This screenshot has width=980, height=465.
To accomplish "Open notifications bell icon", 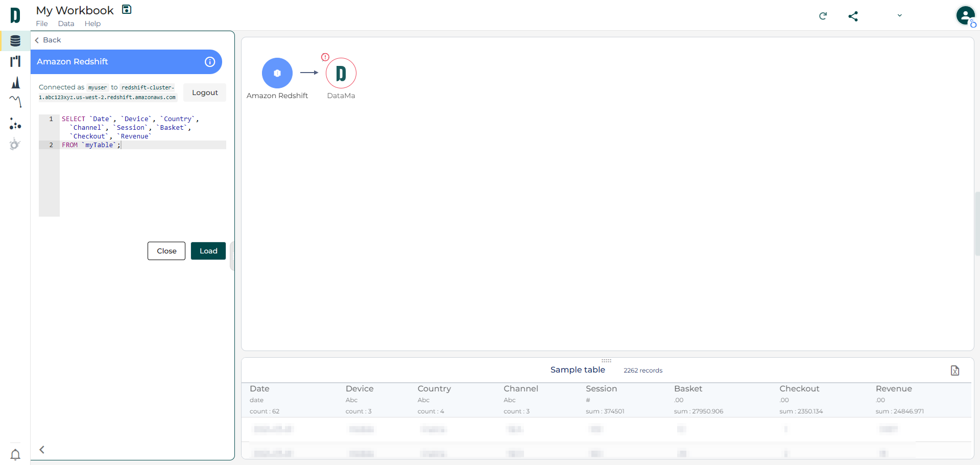I will pos(15,454).
